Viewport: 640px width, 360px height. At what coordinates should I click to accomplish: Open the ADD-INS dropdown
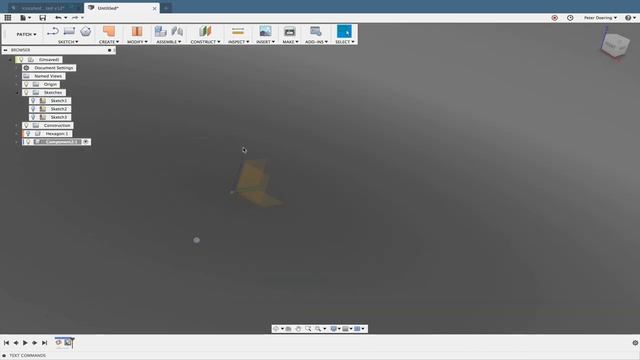(x=316, y=42)
